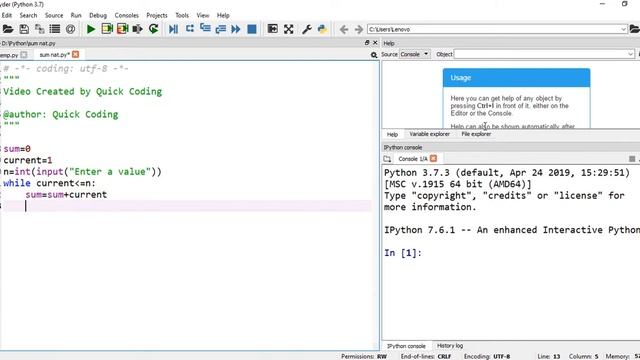Click the Step into function debug icon
Screen dimensions: 640x360
coord(205,29)
